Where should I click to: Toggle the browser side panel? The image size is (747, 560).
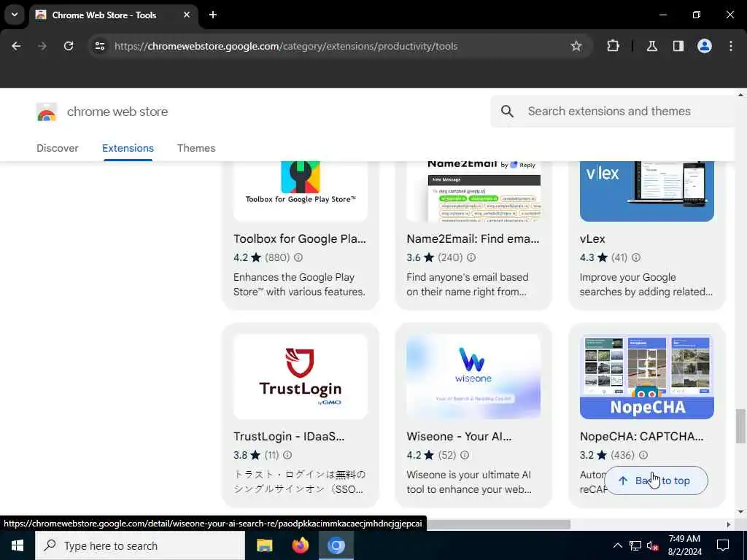(x=678, y=46)
